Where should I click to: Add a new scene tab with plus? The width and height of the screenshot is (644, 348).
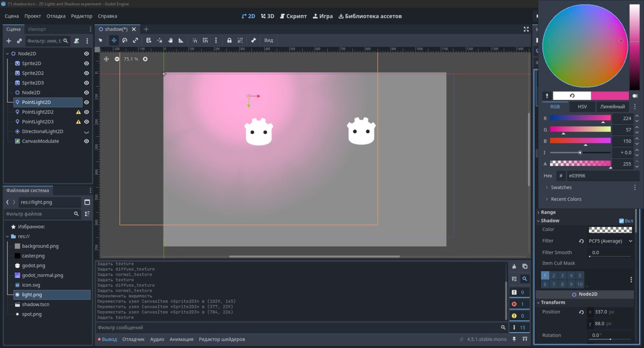pos(146,29)
